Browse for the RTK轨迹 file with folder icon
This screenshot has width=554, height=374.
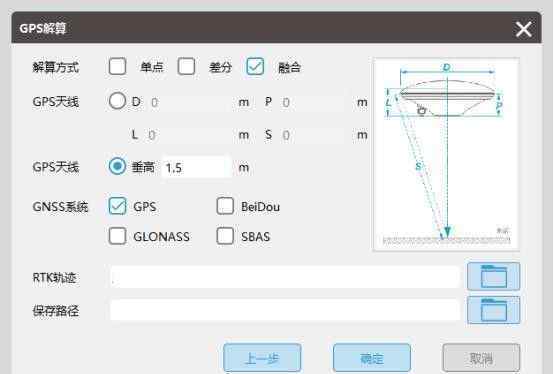pyautogui.click(x=493, y=277)
